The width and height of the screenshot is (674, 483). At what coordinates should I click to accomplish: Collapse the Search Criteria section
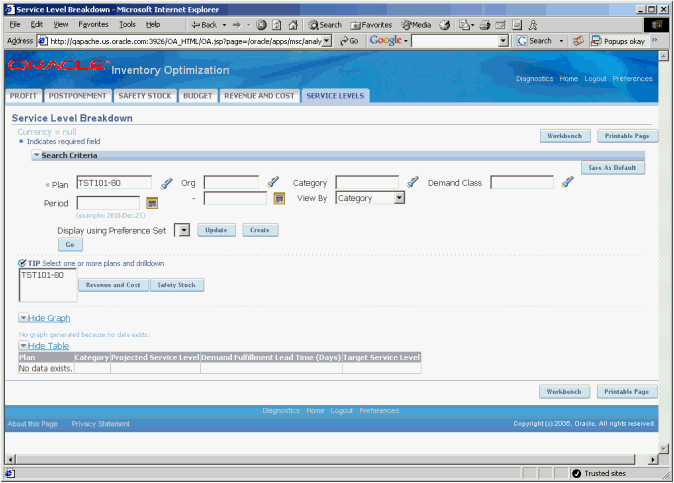pos(37,155)
